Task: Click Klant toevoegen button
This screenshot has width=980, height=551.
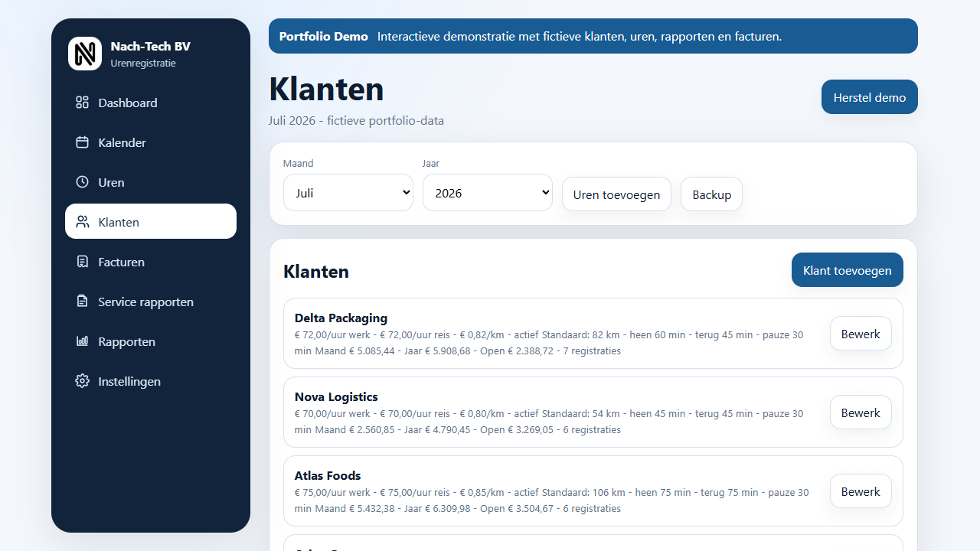Action: coord(848,270)
